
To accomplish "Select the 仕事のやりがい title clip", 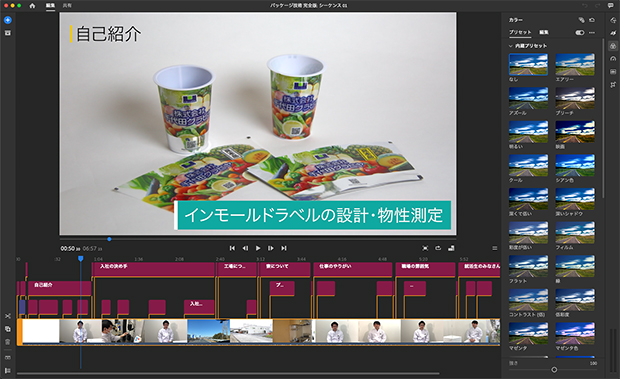I will click(x=352, y=269).
